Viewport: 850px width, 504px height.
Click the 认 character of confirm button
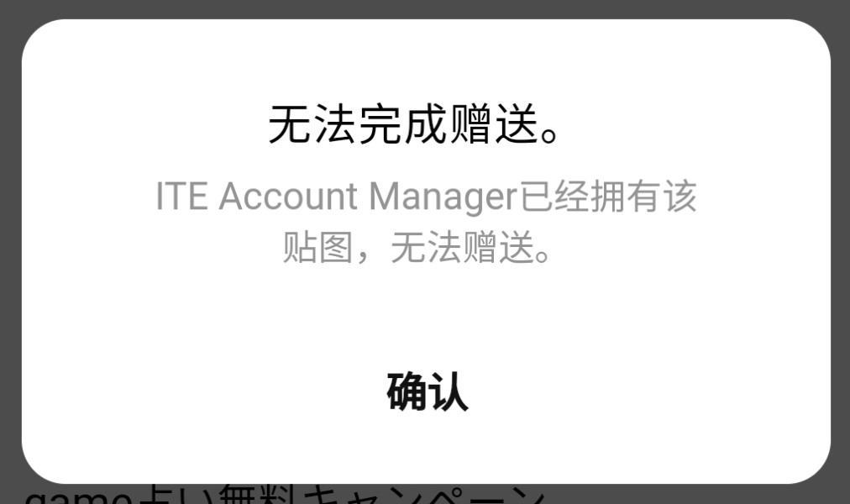[x=449, y=391]
